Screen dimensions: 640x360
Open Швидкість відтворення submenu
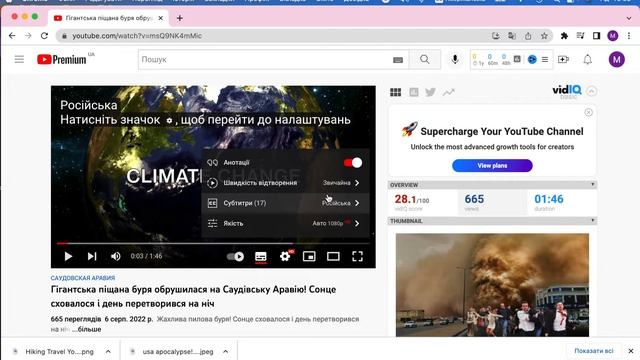point(285,183)
